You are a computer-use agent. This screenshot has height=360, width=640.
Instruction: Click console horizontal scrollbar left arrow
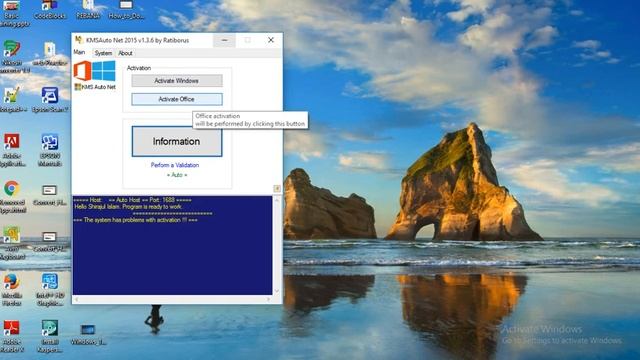coord(76,300)
